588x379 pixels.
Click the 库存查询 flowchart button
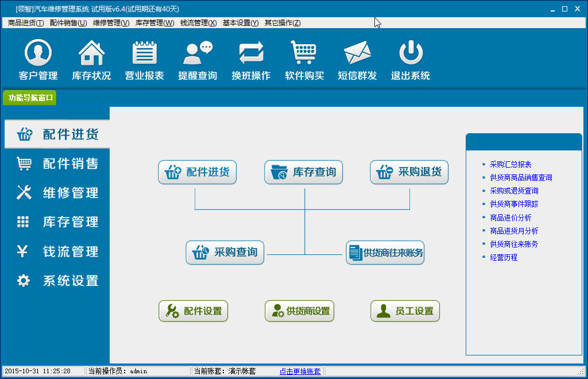303,172
